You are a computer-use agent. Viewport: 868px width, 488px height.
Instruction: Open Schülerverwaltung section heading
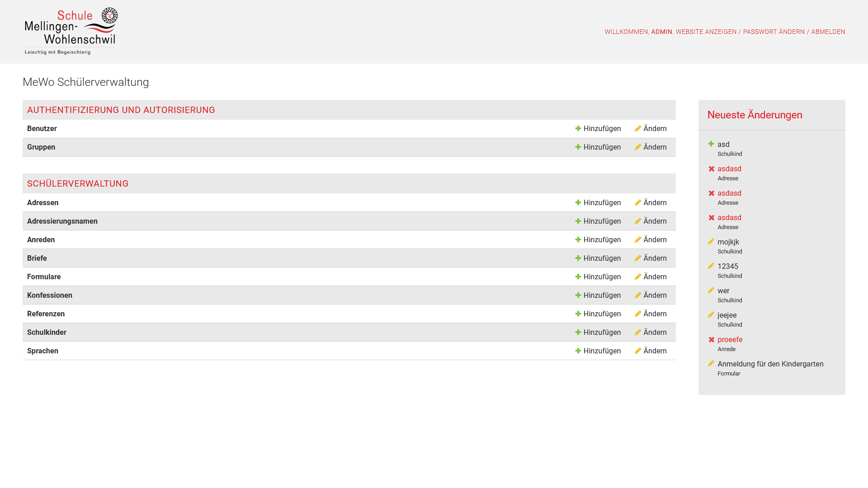pos(78,183)
